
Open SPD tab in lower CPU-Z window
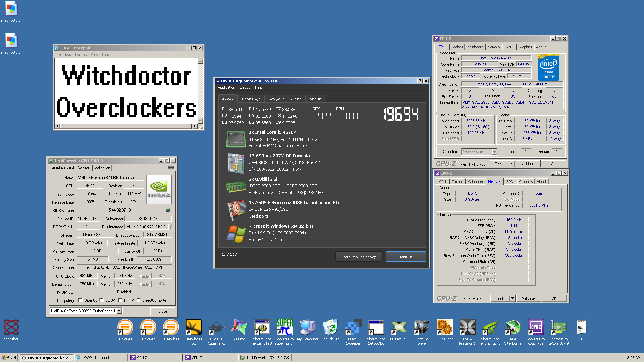click(x=509, y=182)
